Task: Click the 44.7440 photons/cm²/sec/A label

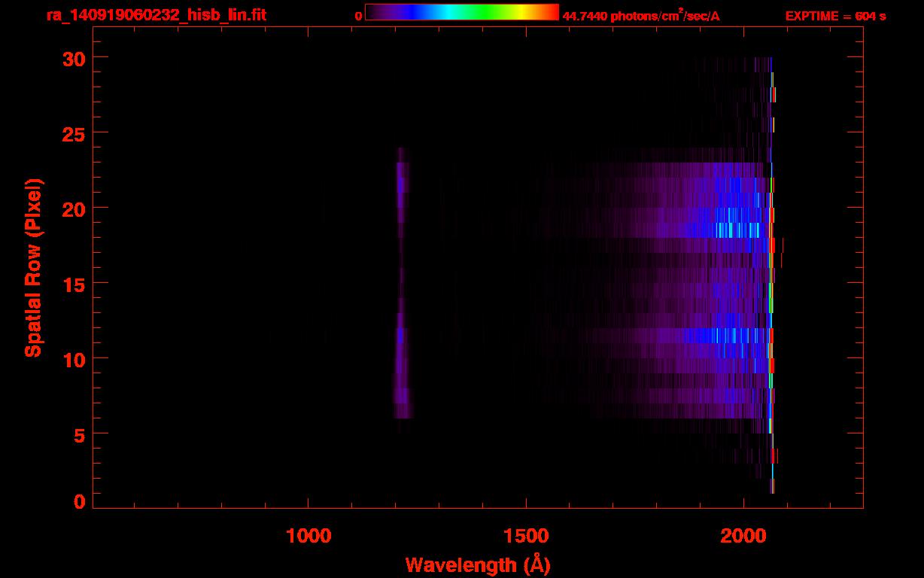Action: click(x=641, y=16)
